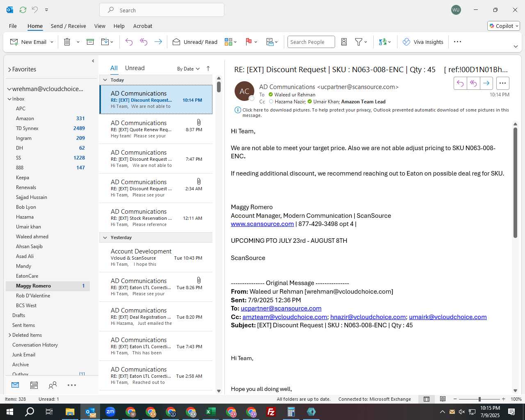Open the By Date sort dropdown
The width and height of the screenshot is (525, 420).
click(x=188, y=69)
